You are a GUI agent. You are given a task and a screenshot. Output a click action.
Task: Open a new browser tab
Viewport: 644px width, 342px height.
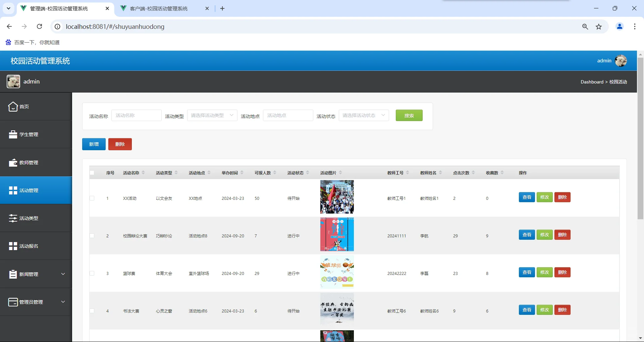222,8
